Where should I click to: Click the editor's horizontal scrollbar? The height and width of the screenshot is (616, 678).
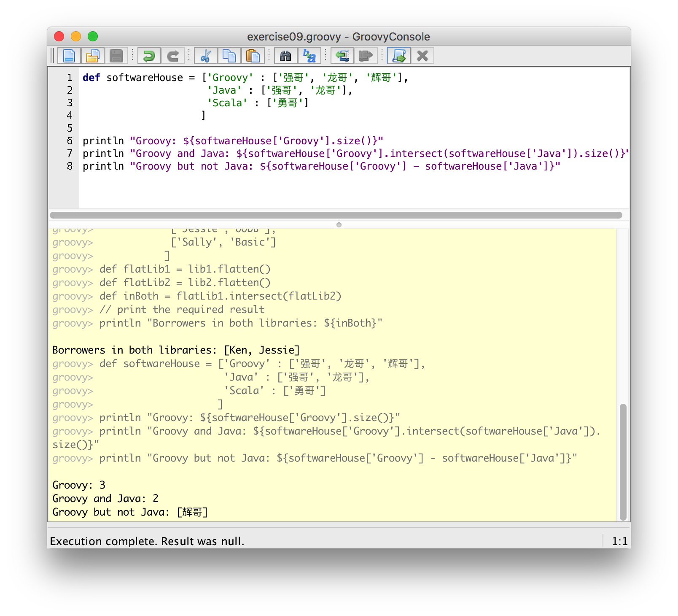click(x=336, y=215)
